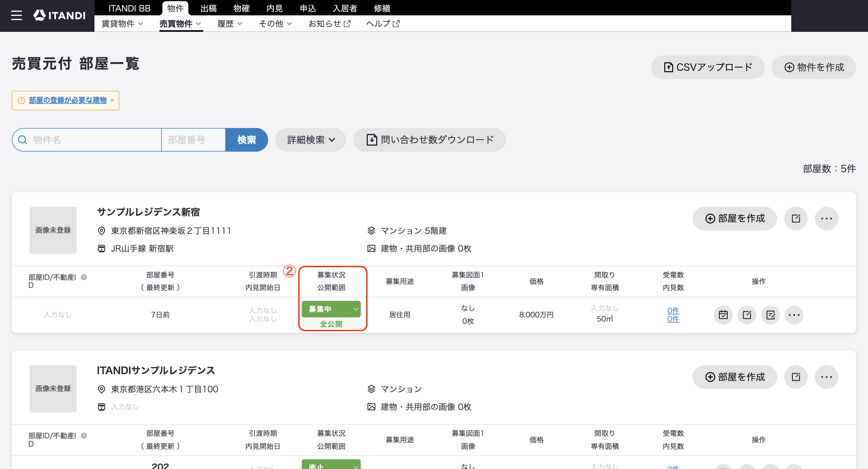
Task: Create a room for ITANDIサンプルレジデンス
Action: [735, 377]
